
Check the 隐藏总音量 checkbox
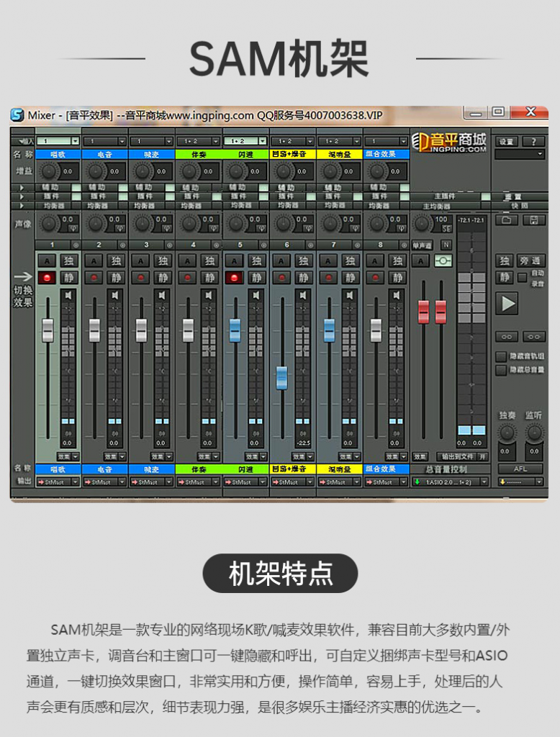501,370
